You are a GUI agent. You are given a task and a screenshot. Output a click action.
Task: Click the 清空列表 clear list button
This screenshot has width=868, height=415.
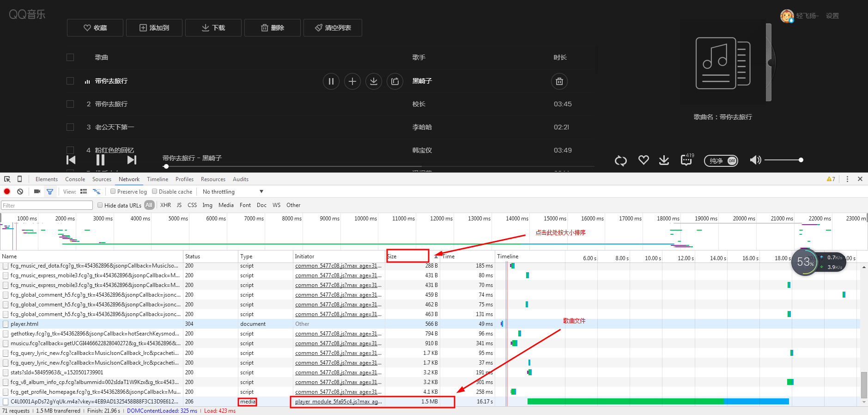[333, 28]
